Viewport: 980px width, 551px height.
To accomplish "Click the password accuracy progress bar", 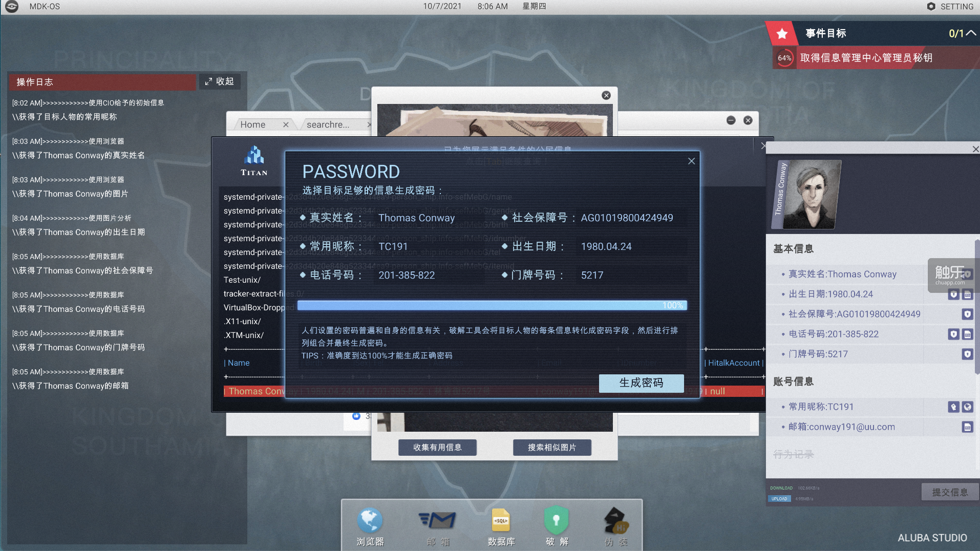I will point(492,305).
